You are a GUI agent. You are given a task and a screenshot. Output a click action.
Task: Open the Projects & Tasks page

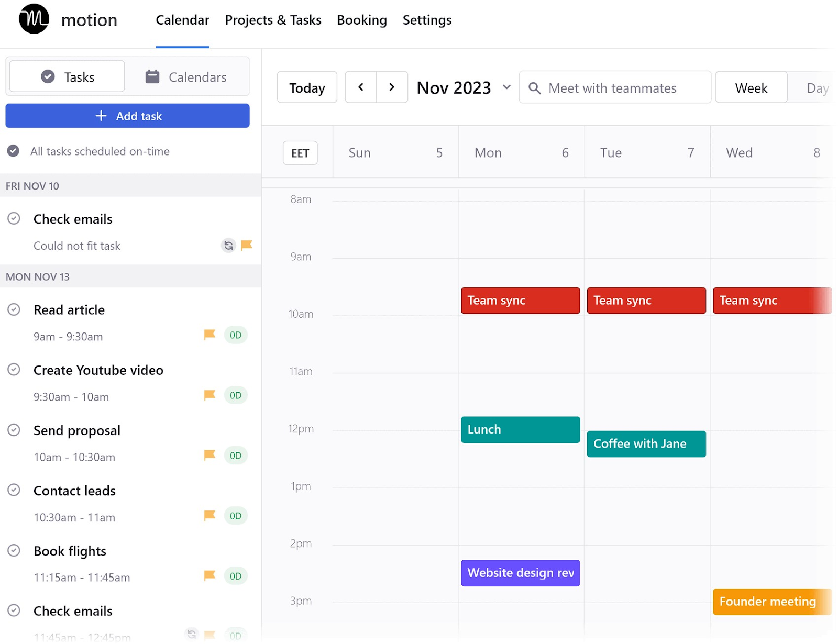click(x=273, y=20)
